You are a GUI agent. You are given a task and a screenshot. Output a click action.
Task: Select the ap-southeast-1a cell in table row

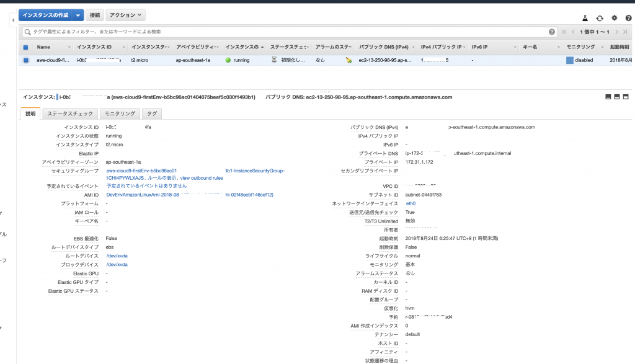tap(193, 60)
